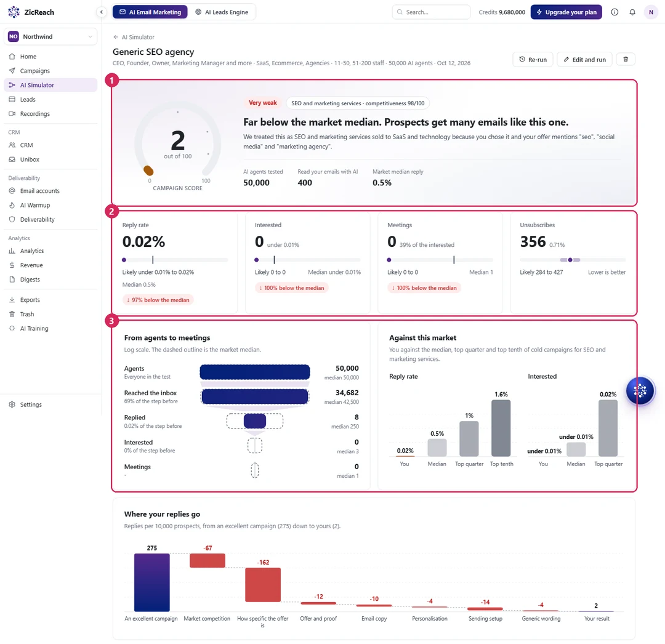Switch to the AI Leads Engine tab

(222, 12)
